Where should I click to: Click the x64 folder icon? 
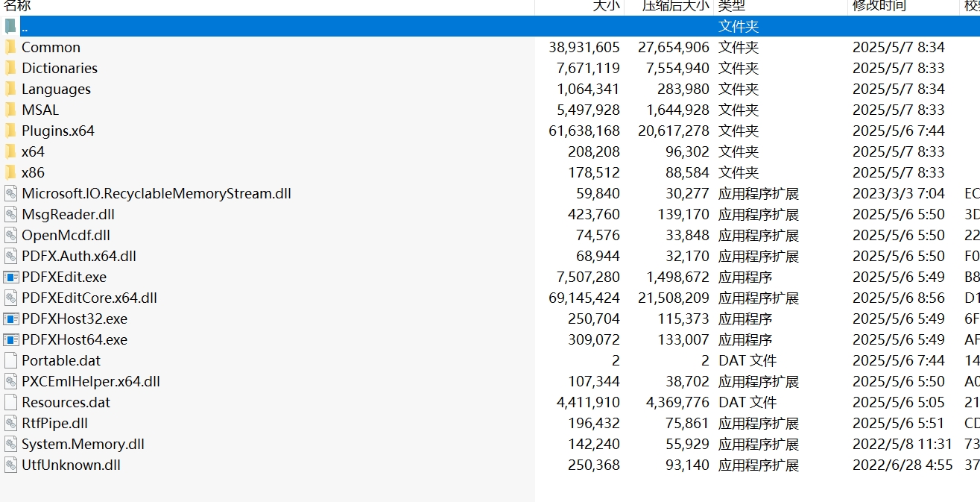pyautogui.click(x=10, y=151)
